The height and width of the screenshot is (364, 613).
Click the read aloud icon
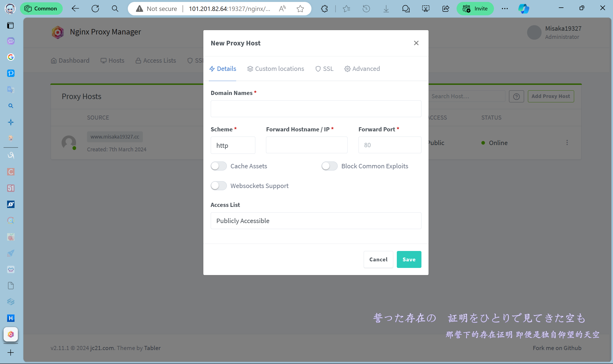[x=282, y=9]
